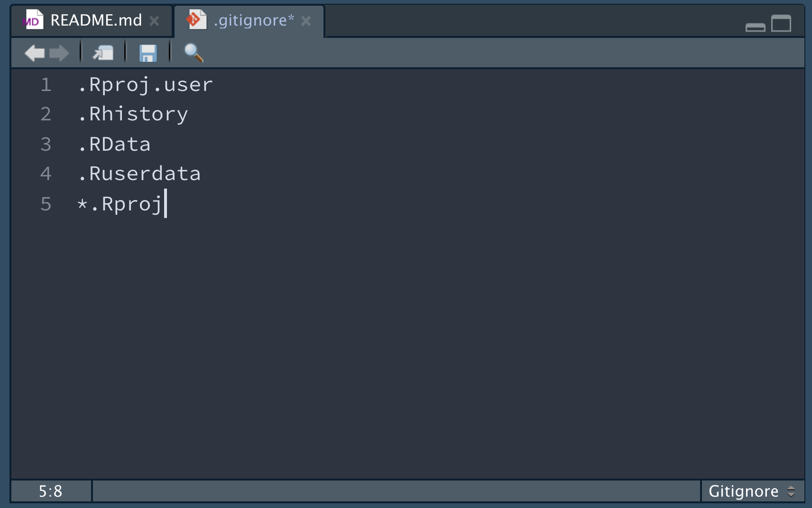Open Find/Replace with magnifier icon
The width and height of the screenshot is (812, 508).
(194, 53)
